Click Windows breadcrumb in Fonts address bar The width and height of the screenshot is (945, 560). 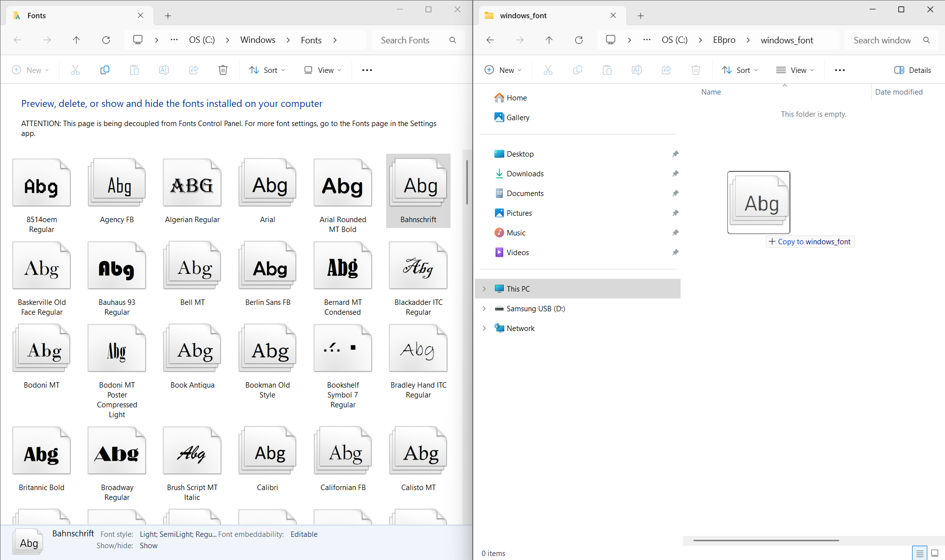tap(258, 40)
